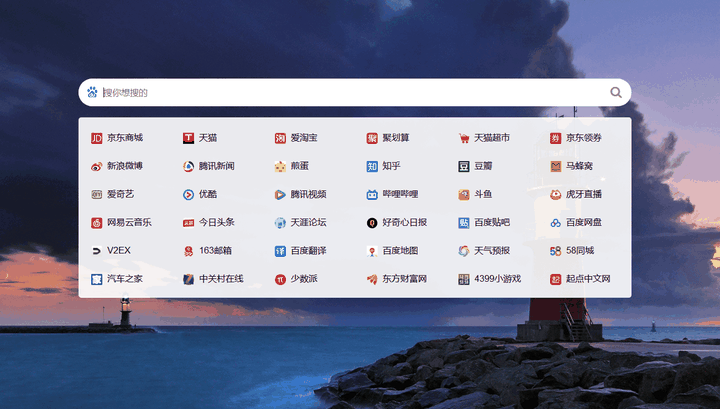This screenshot has height=409, width=720.
Task: Click the 天气预报 icon
Action: [464, 251]
